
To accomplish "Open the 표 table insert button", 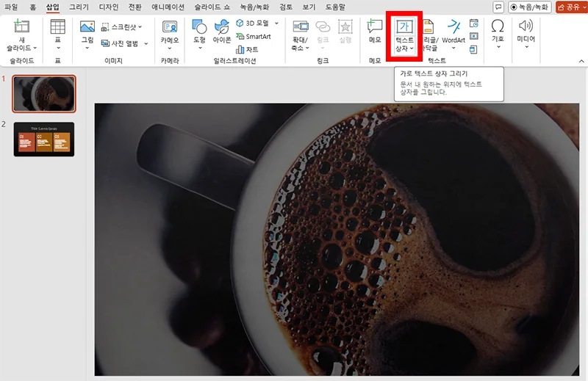I will [x=58, y=35].
